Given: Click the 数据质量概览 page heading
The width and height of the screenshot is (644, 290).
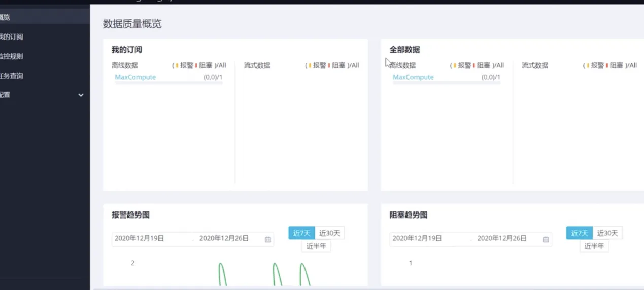Looking at the screenshot, I should coord(132,24).
